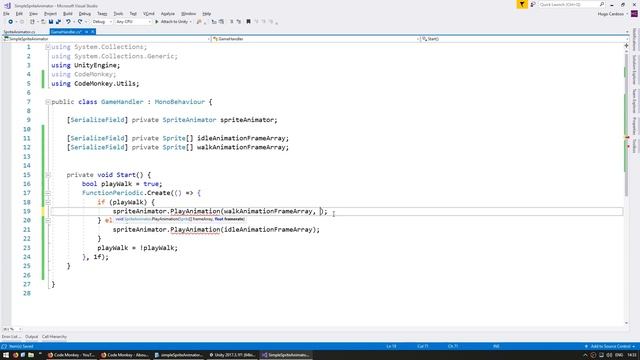Open the Window menu
Image resolution: width=640 pixels, height=360 pixels.
tap(188, 14)
